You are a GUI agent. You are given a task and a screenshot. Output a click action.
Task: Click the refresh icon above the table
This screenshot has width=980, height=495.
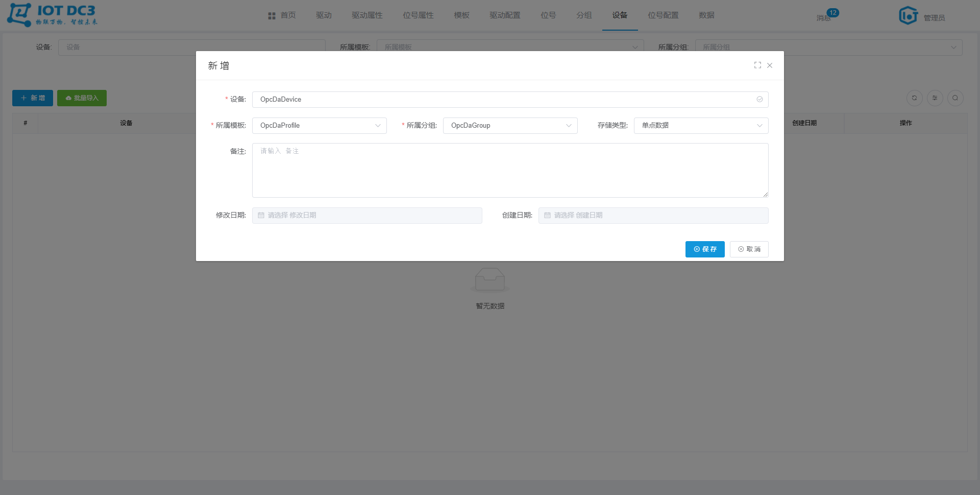pos(914,98)
